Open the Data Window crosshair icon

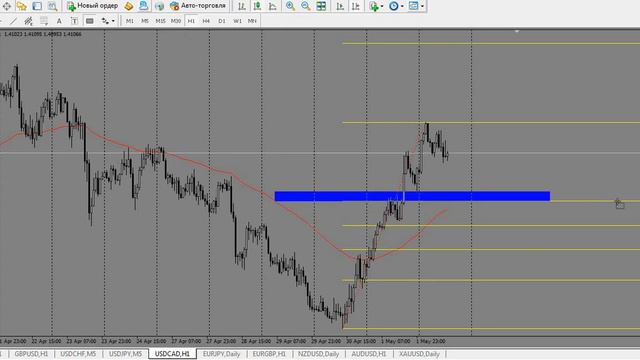coord(7,6)
